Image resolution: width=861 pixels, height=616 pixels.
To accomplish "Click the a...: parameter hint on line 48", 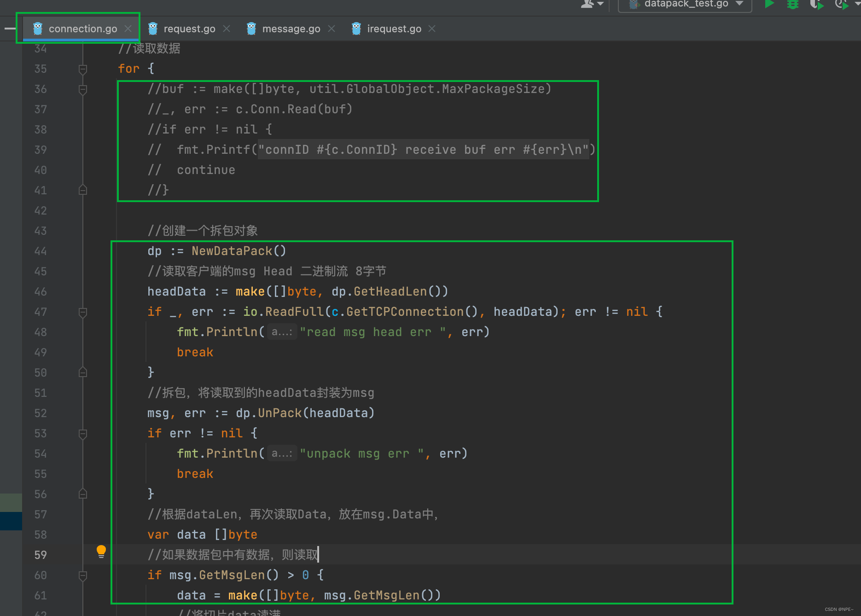I will click(x=282, y=332).
